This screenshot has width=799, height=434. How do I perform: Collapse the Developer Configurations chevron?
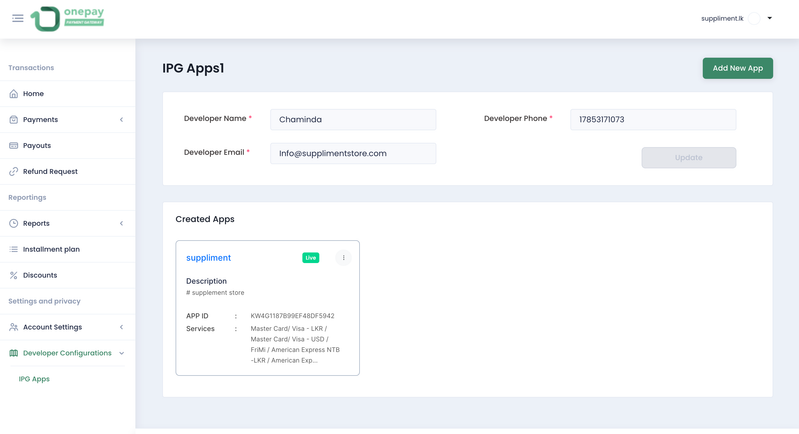point(121,354)
